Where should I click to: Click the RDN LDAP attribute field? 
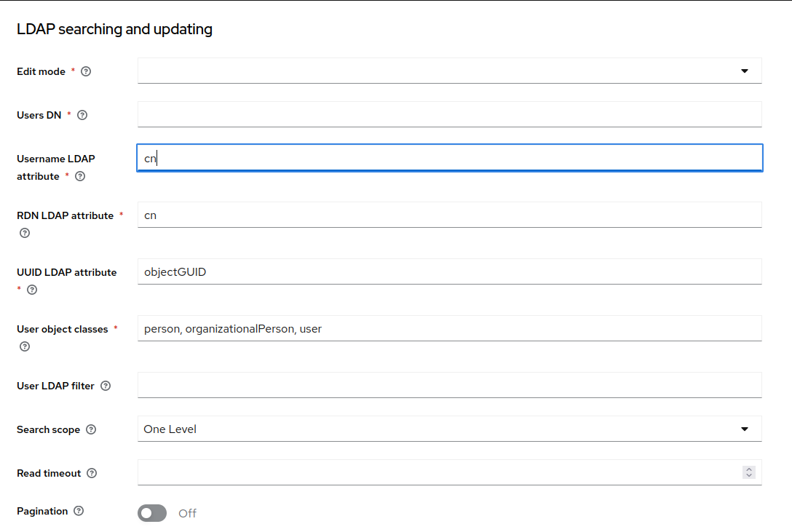point(450,215)
